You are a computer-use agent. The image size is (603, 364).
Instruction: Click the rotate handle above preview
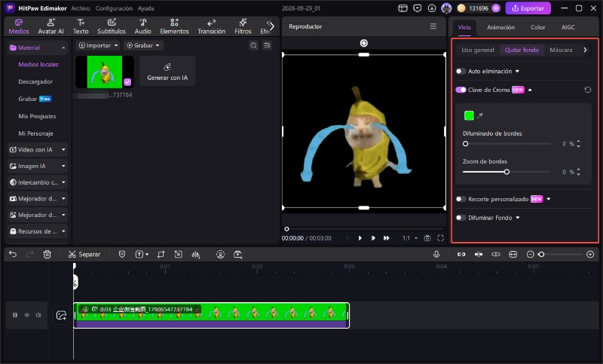tap(364, 43)
